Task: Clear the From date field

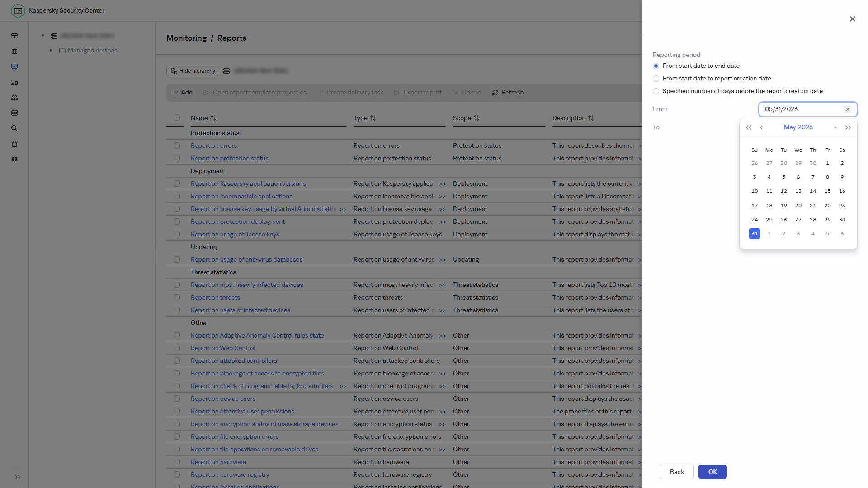Action: tap(848, 109)
